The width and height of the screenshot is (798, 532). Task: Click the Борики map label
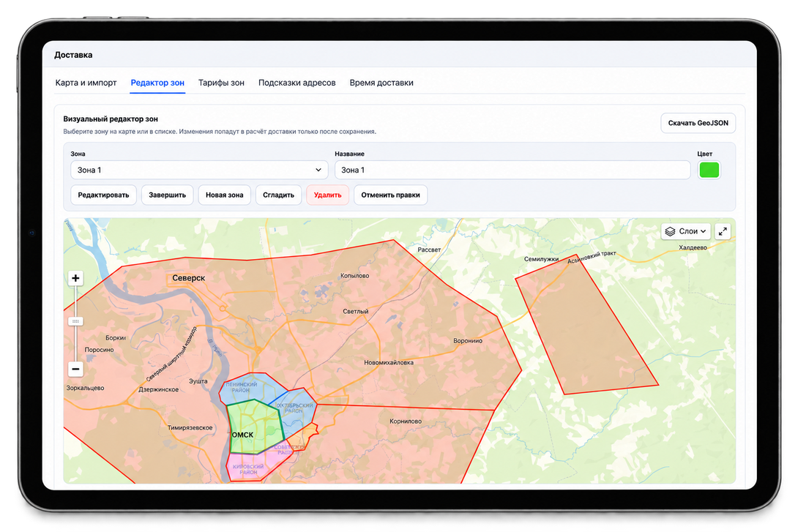[x=116, y=337]
